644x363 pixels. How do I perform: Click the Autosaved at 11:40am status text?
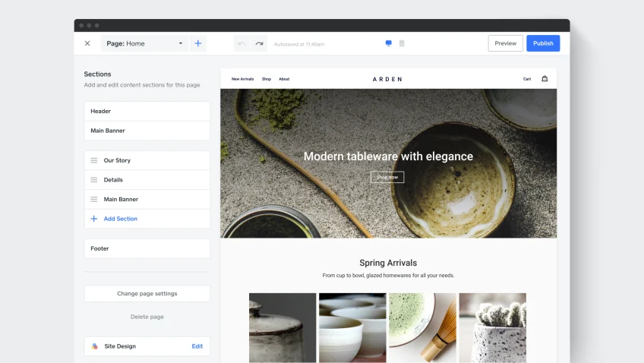(x=299, y=44)
